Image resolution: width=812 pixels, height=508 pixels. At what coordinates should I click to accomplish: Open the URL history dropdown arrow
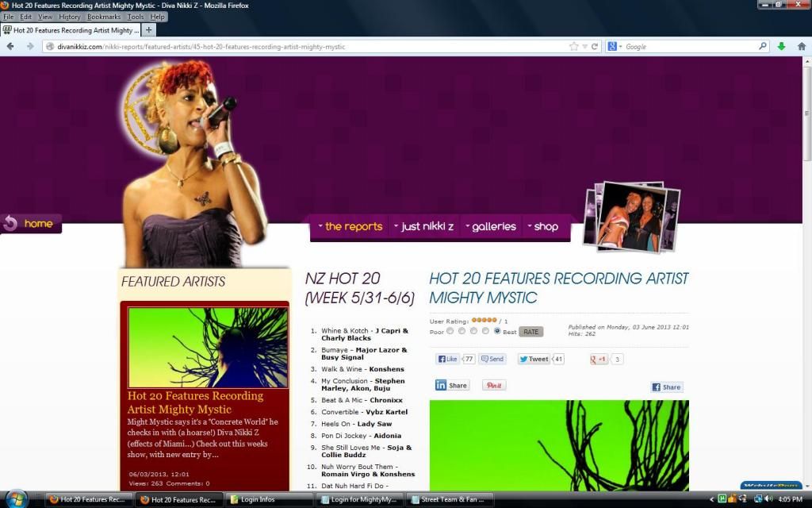[x=584, y=47]
